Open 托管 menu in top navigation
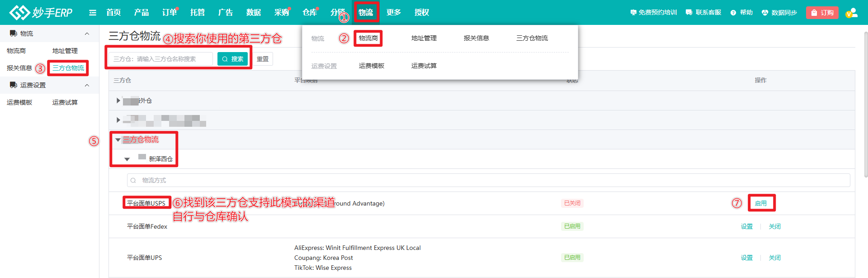Screen dimensions: 868x278 pos(198,12)
